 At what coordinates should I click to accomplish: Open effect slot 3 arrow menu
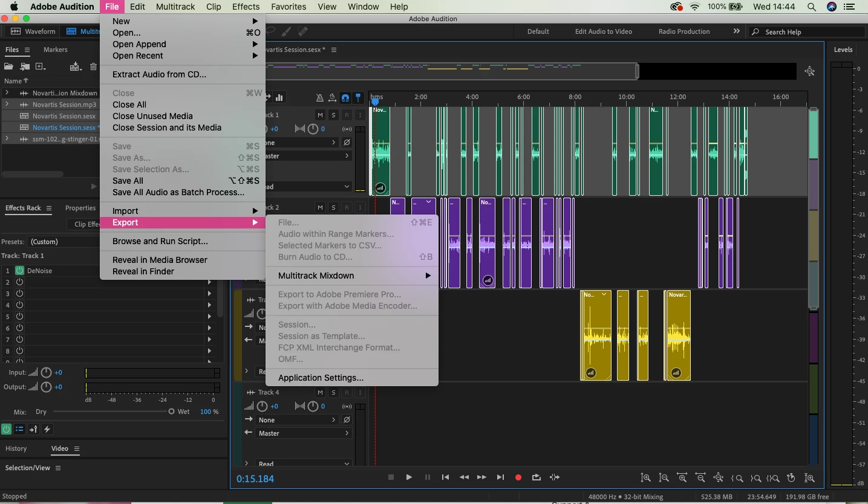pyautogui.click(x=210, y=294)
